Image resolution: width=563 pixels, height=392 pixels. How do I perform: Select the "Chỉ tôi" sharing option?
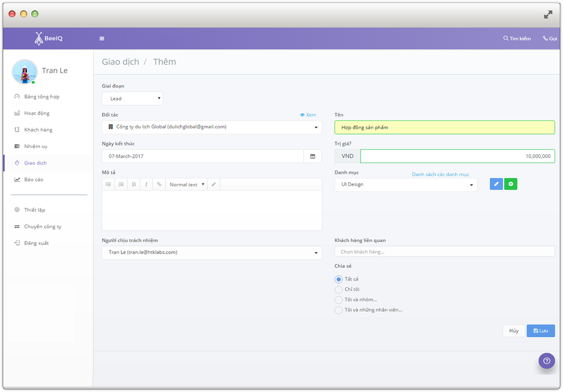click(339, 289)
